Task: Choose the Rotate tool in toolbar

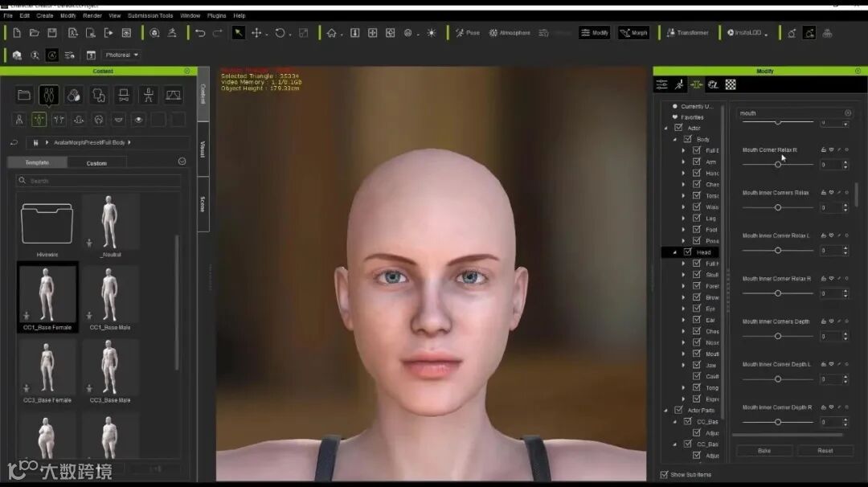Action: (x=280, y=33)
